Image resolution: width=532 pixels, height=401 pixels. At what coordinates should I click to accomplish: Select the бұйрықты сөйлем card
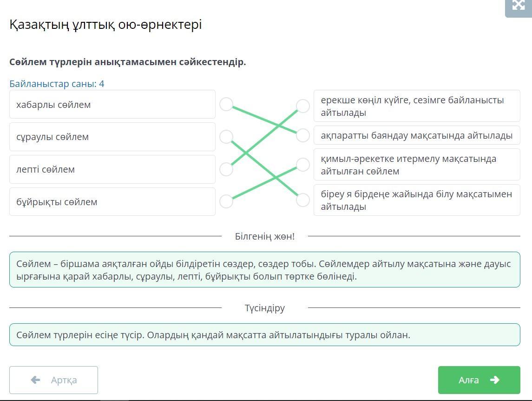click(112, 201)
